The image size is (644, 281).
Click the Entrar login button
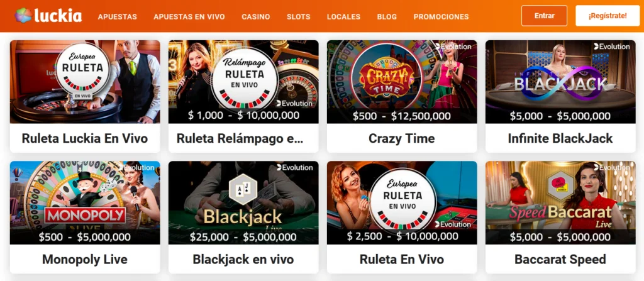coord(544,16)
